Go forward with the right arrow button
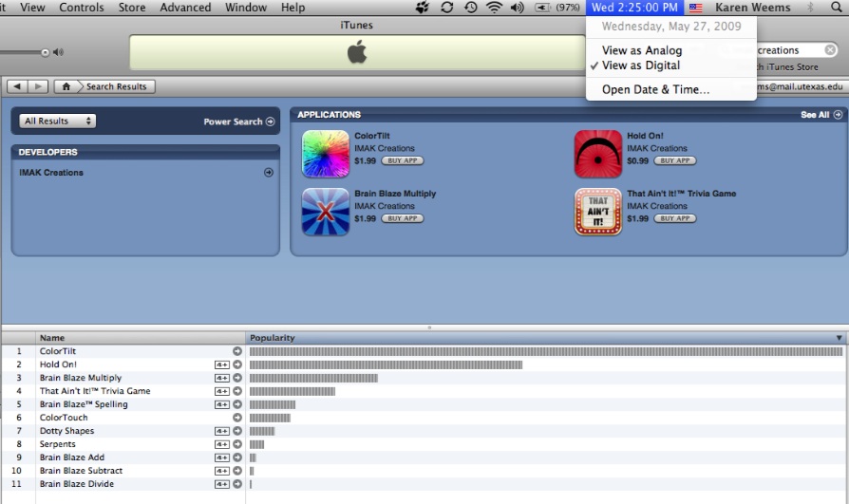The height and width of the screenshot is (504, 849). 38,86
